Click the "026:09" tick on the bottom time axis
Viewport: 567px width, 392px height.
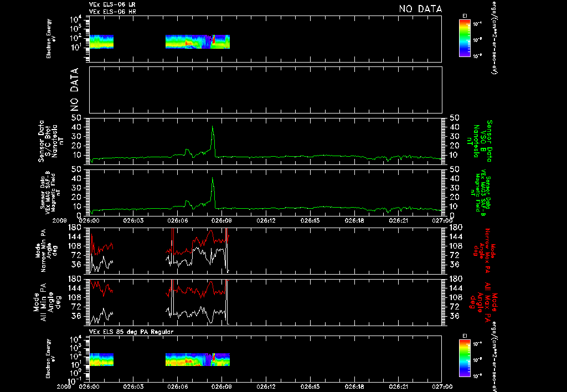[221, 386]
